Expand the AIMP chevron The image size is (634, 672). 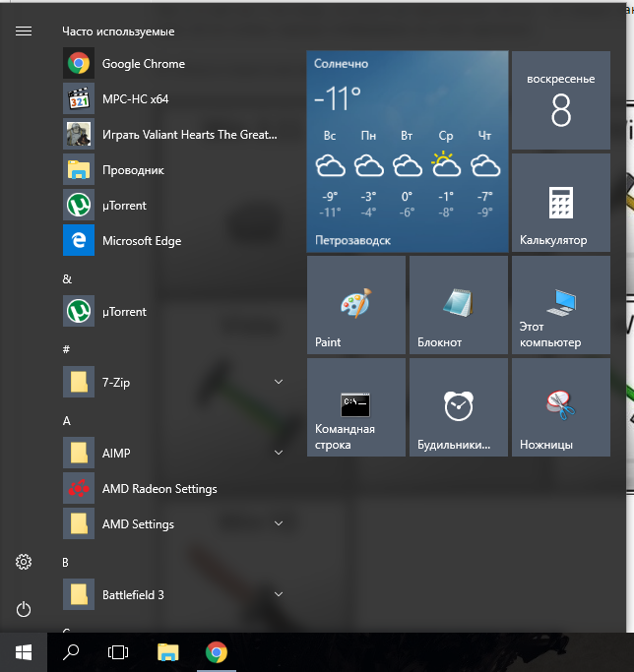coord(279,453)
